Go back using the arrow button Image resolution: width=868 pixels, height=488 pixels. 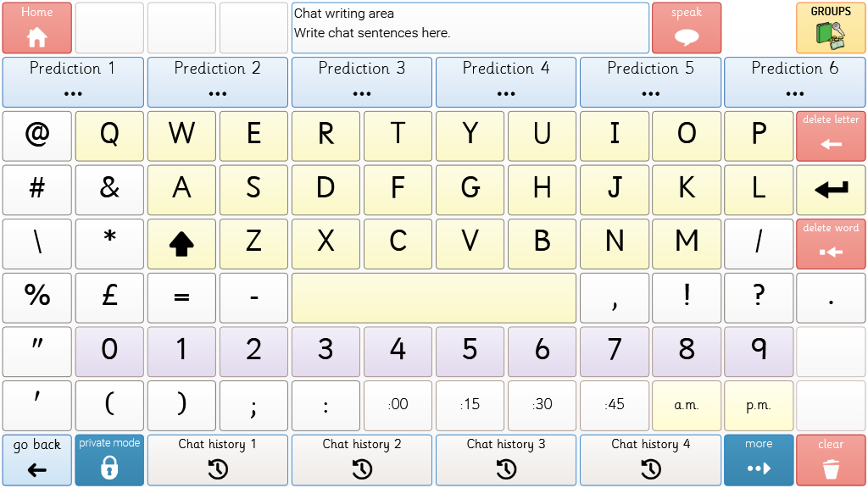tap(36, 460)
